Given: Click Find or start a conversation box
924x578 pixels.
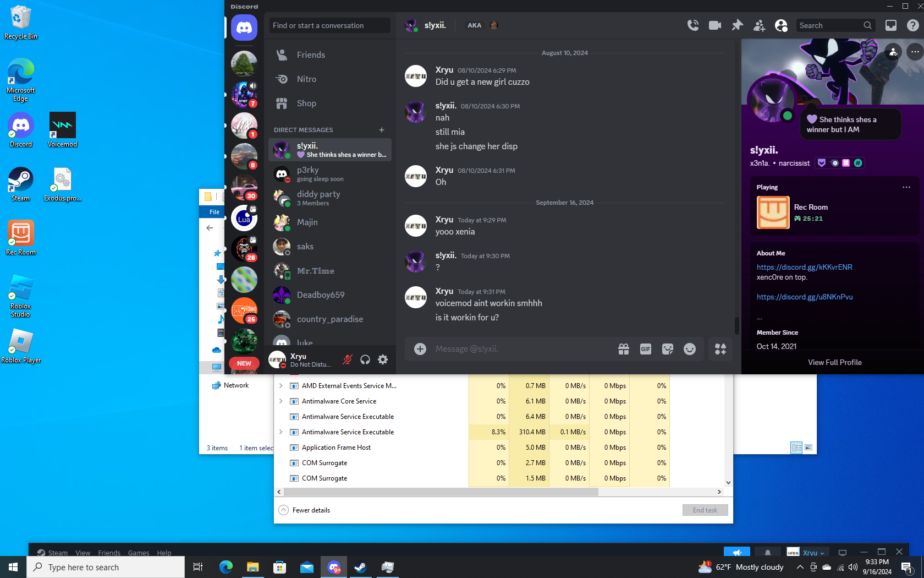Looking at the screenshot, I should click(330, 25).
